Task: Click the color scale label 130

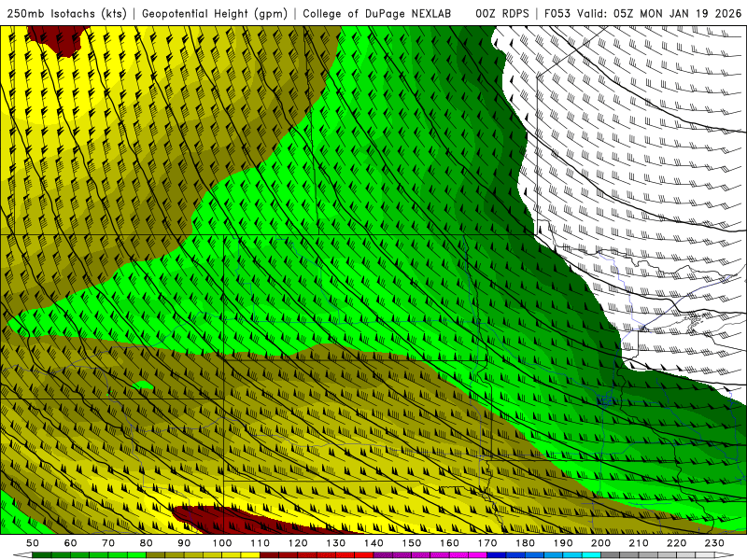Action: 336,543
